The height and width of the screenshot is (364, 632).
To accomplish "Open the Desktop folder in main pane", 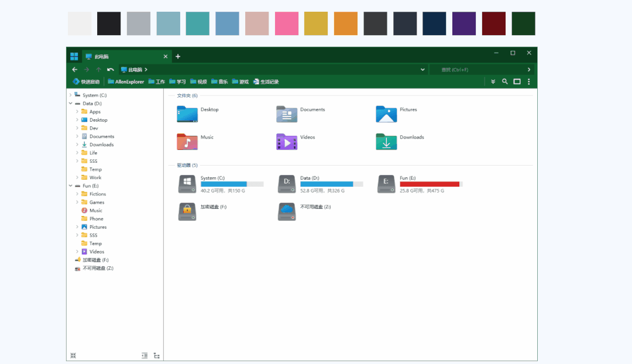I will pos(187,114).
